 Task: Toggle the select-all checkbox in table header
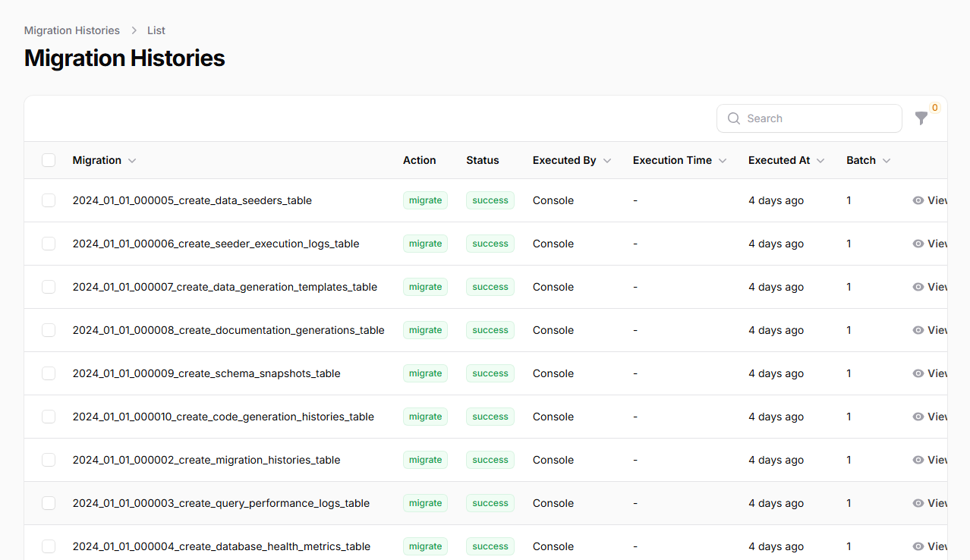(49, 160)
